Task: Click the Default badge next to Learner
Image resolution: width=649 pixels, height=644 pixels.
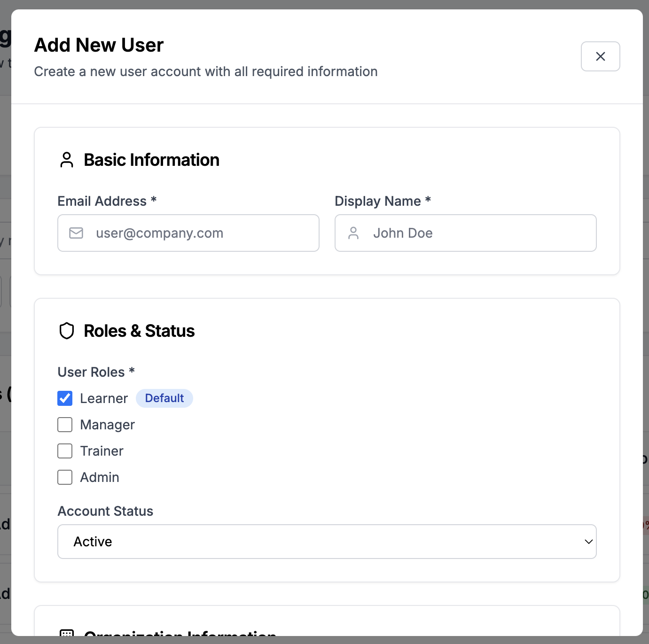Action: tap(164, 398)
